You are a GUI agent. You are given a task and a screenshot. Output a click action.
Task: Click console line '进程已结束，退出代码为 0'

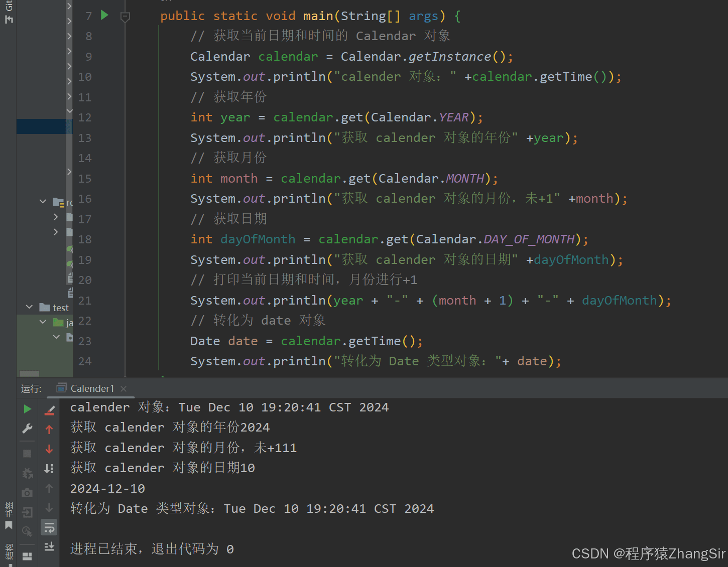tap(152, 549)
